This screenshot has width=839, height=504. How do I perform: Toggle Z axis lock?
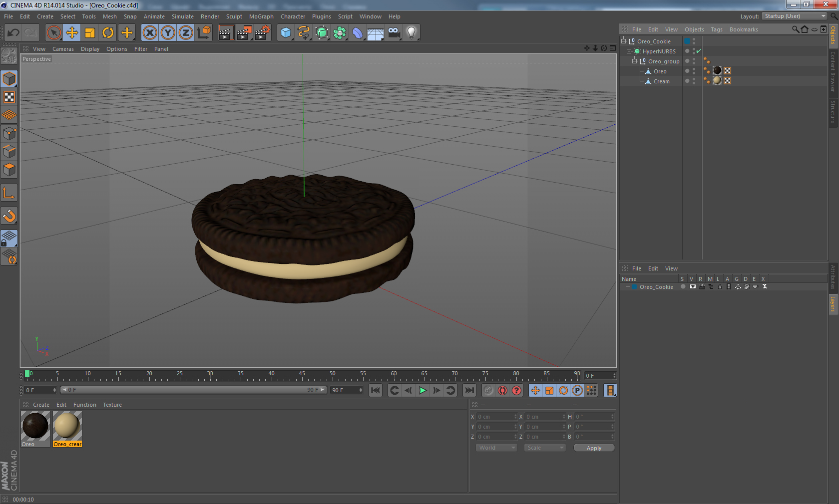point(186,33)
